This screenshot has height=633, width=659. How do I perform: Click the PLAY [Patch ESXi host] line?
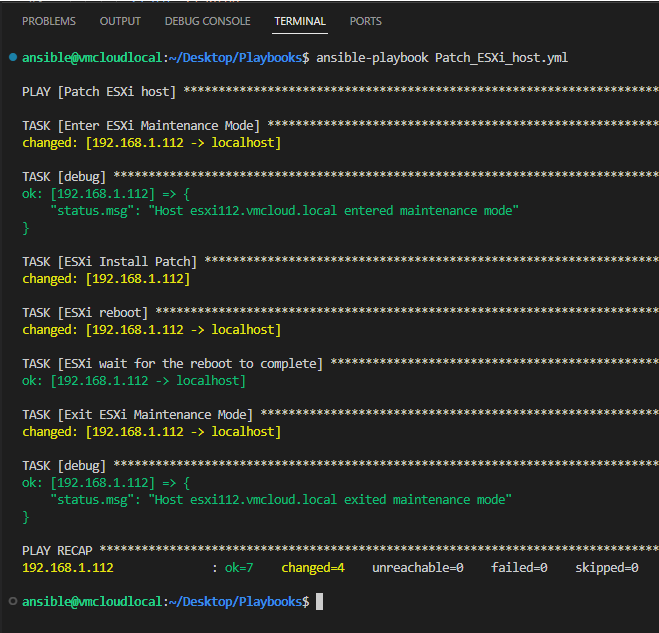(99, 92)
